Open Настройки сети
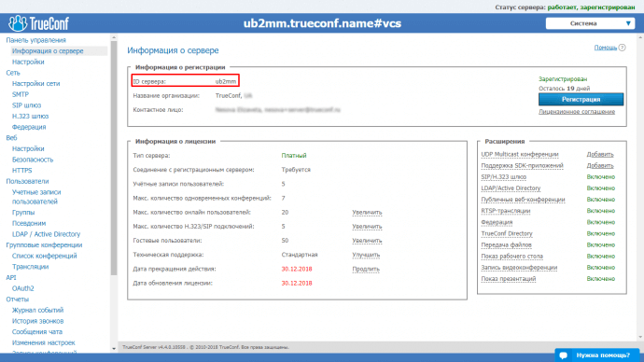Image resolution: width=644 pixels, height=362 pixels. (x=35, y=83)
